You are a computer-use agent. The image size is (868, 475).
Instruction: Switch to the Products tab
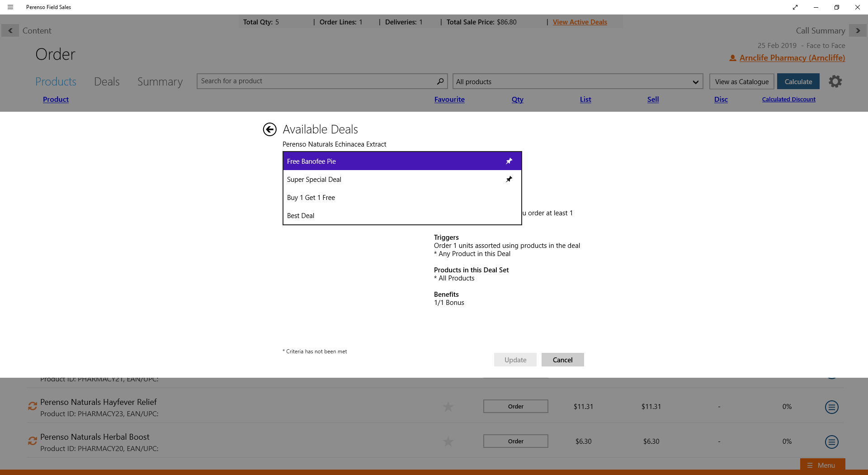click(56, 81)
